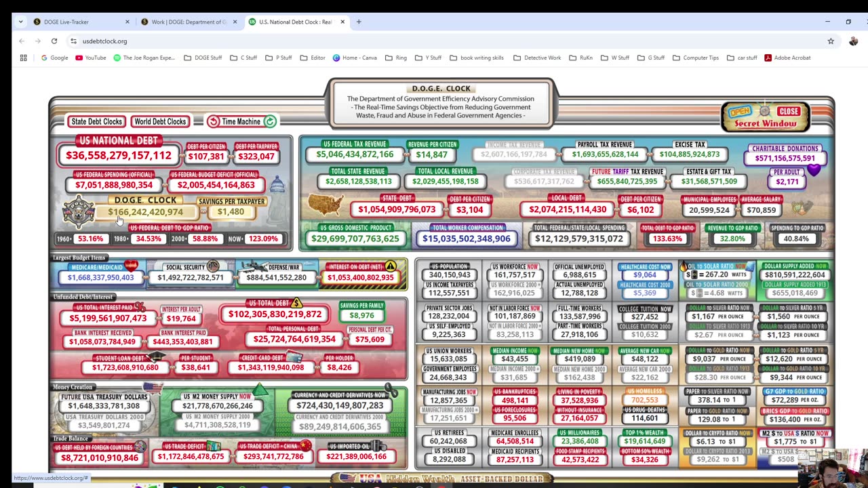This screenshot has height=488, width=868.
Task: Open the Editor bookmark folder
Action: 313,58
